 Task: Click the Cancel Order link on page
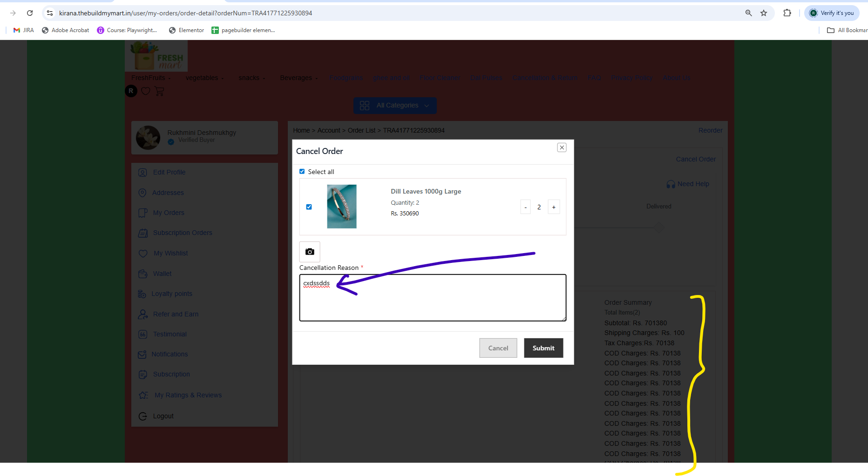696,159
